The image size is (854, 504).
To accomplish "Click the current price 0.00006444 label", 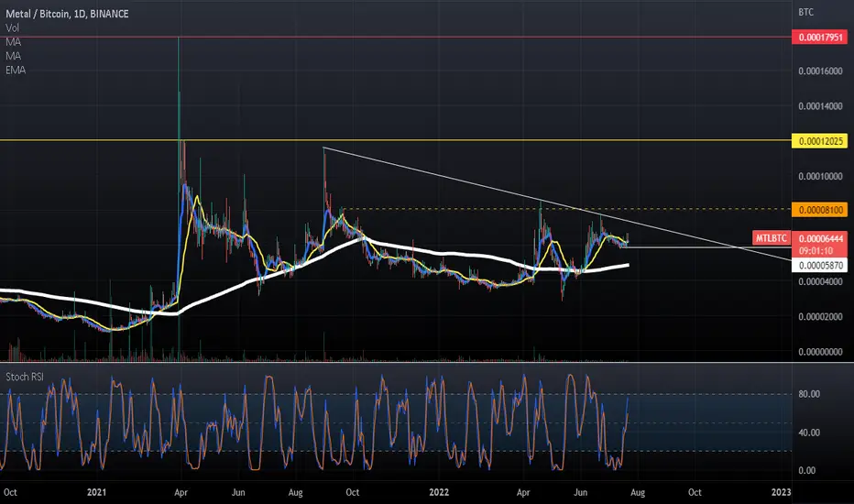I will click(x=820, y=238).
